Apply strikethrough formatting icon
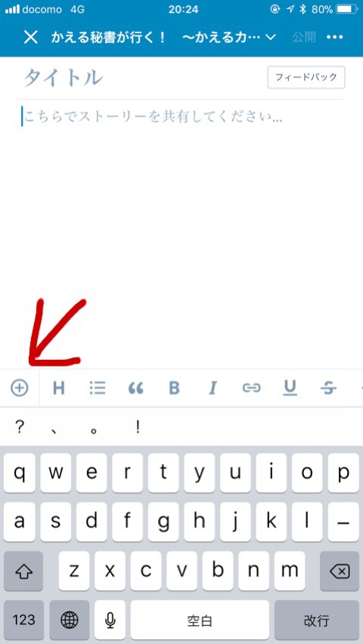363x644 pixels. 328,388
